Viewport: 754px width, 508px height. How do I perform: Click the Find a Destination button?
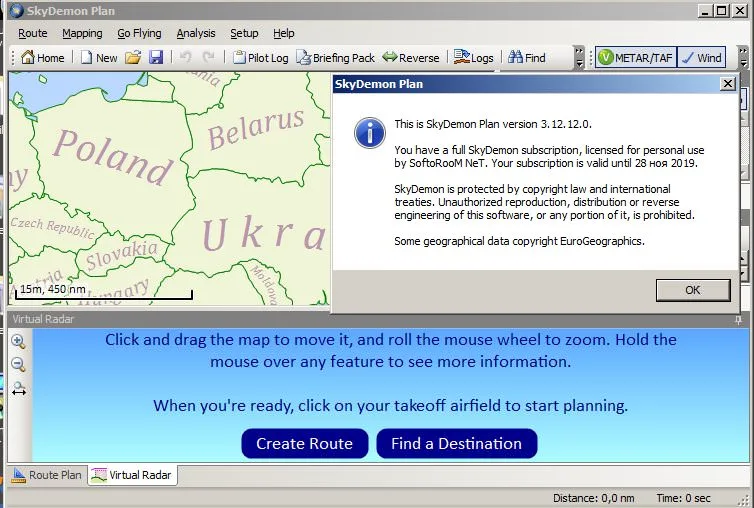457,444
